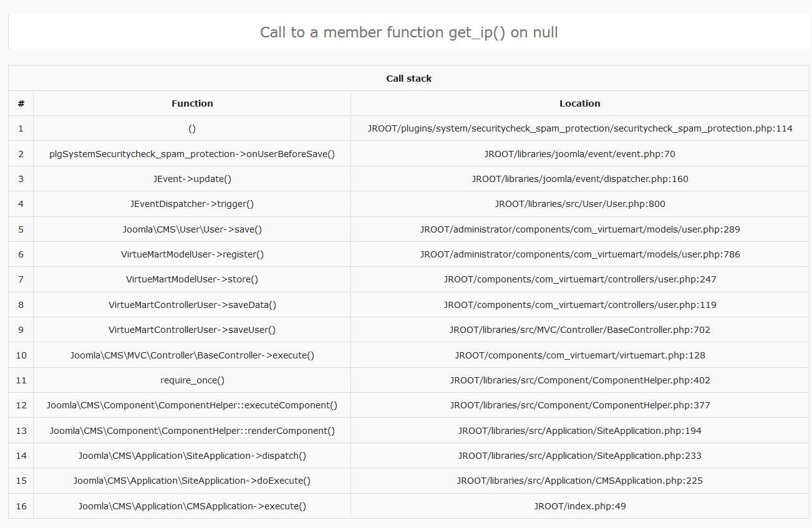Select the securitycheck_spam_protection.php:114 location cell
Image resolution: width=812 pixels, height=528 pixels.
[x=579, y=128]
